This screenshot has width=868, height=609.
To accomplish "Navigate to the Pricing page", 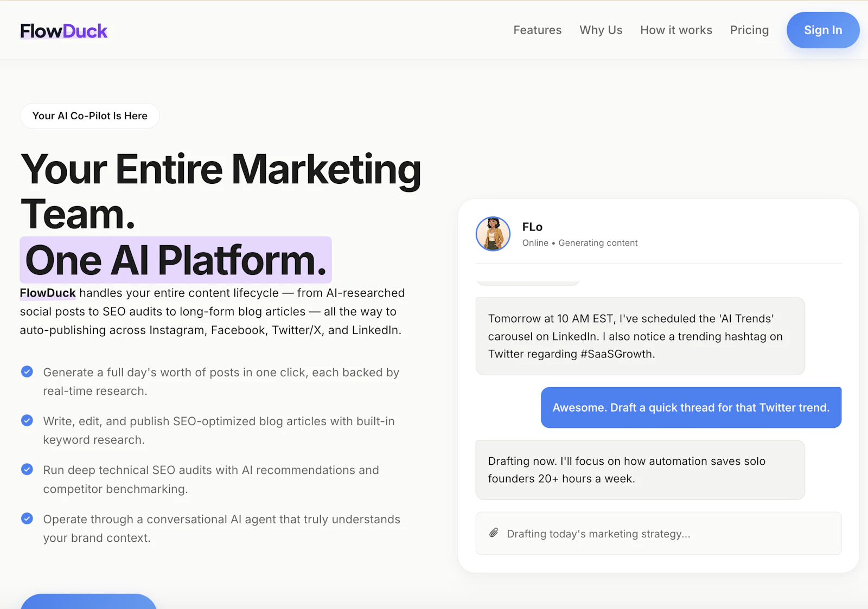I will pyautogui.click(x=749, y=30).
